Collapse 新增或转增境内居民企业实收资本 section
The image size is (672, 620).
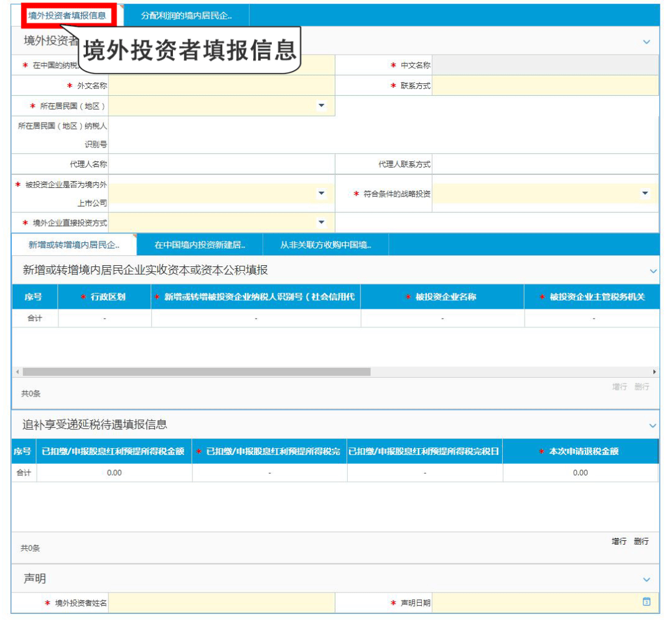[653, 271]
